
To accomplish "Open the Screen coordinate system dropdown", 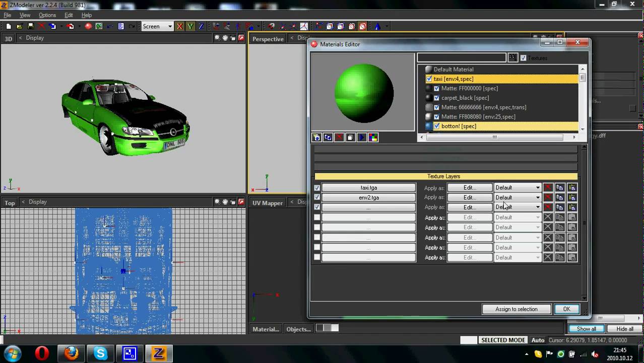I will click(157, 26).
